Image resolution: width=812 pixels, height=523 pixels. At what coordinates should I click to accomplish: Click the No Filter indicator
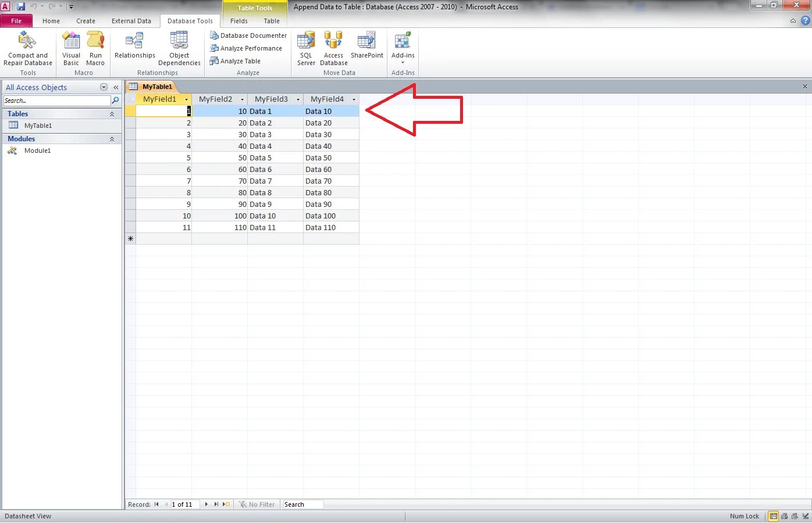coord(257,504)
